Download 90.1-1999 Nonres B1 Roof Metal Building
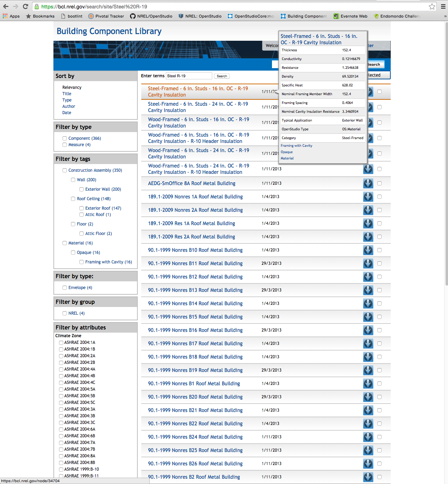The image size is (448, 484). click(x=368, y=384)
